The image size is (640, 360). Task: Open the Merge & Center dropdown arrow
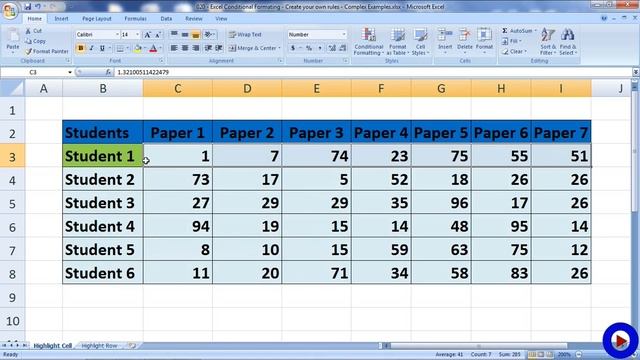[280, 48]
